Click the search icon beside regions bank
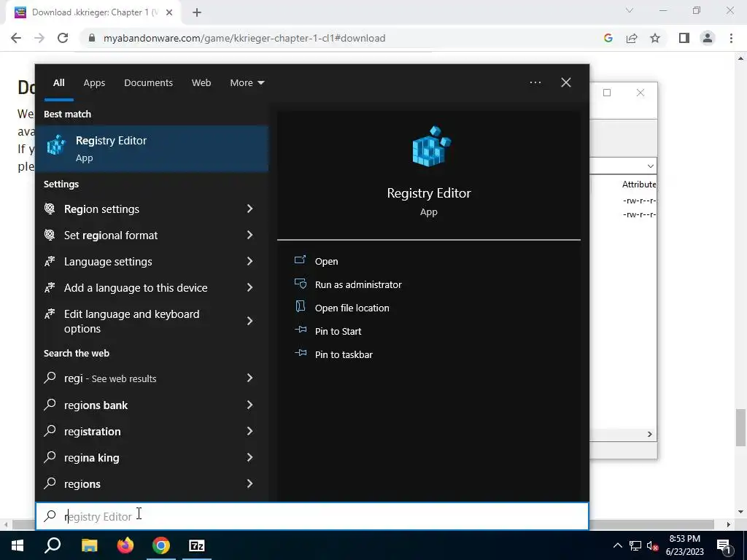The height and width of the screenshot is (560, 747). 50,404
